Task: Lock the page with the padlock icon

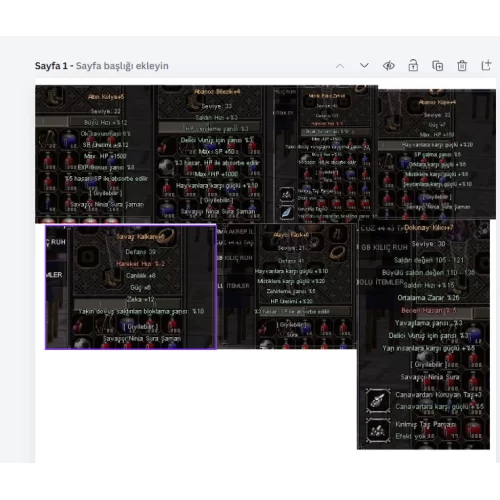Action: point(413,65)
